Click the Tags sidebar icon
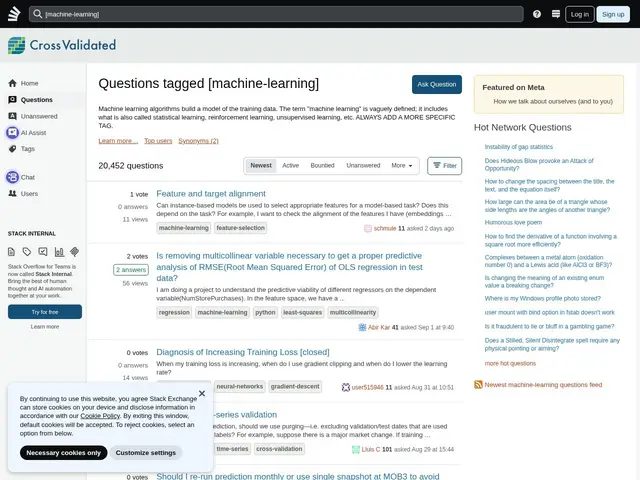 coord(13,149)
